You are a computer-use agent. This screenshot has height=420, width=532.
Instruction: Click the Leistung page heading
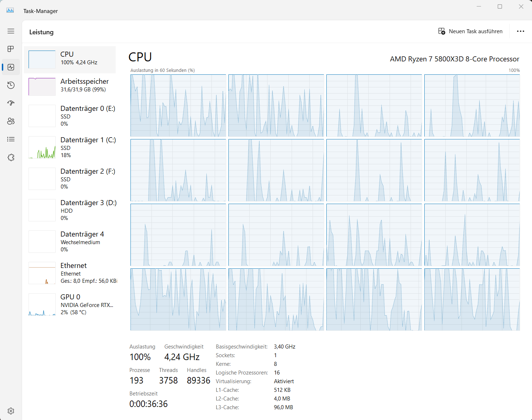[x=41, y=32]
